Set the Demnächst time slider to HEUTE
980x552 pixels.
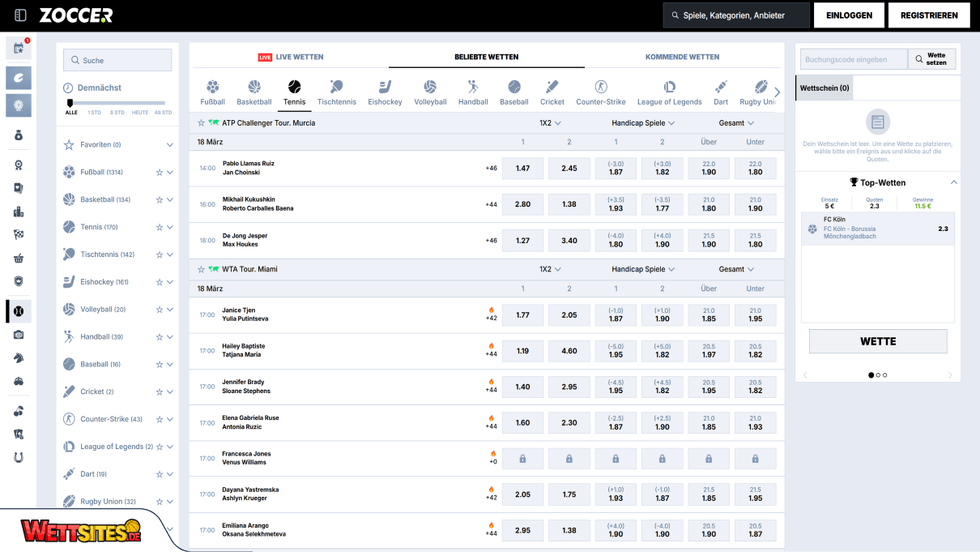click(x=140, y=104)
